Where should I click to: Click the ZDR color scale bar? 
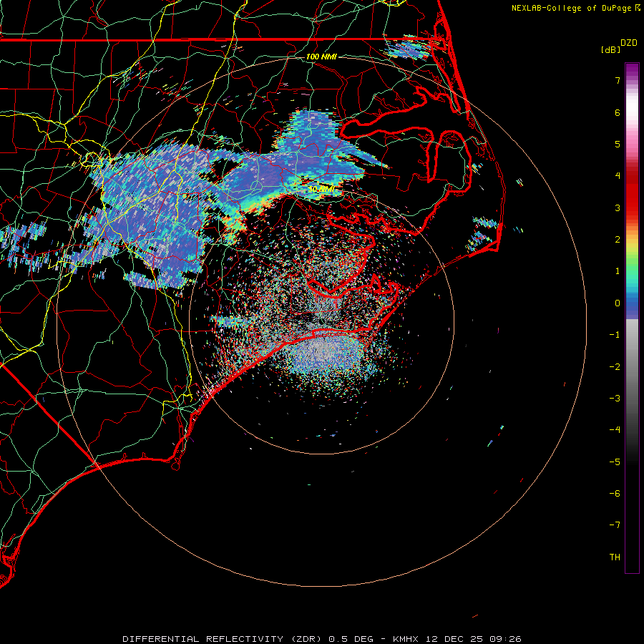[x=632, y=318]
